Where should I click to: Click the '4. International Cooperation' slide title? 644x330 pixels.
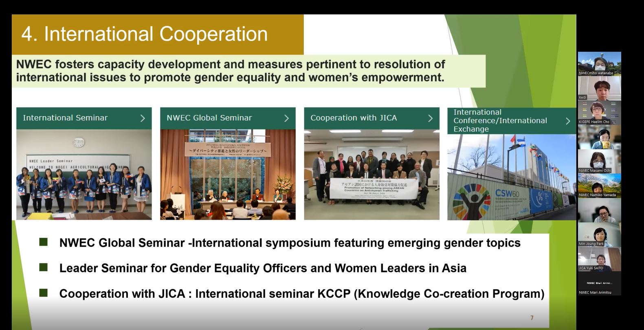[145, 34]
